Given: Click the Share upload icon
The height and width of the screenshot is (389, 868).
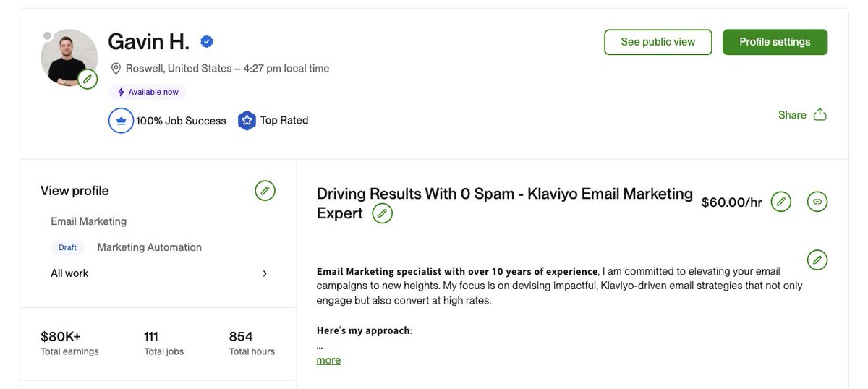Looking at the screenshot, I should [820, 115].
